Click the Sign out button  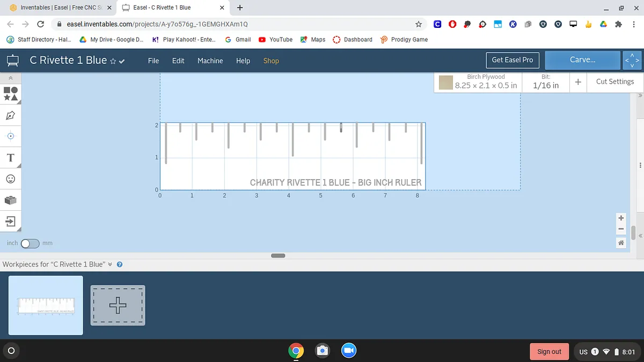(x=549, y=351)
